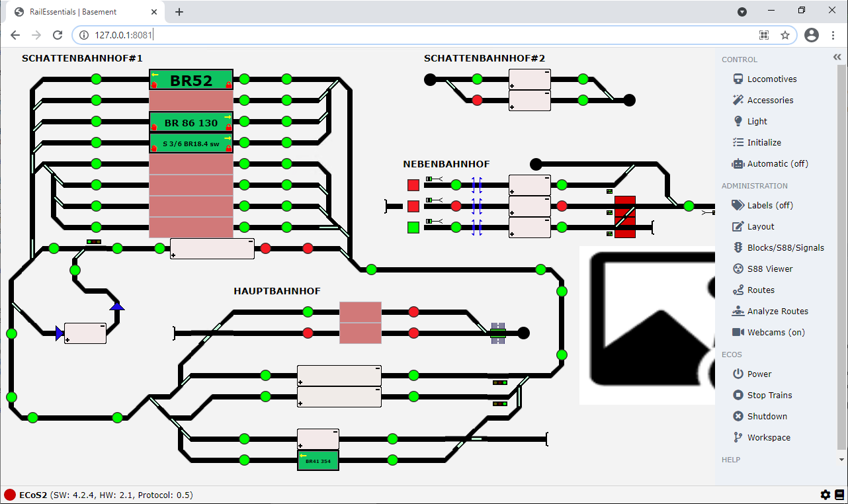Toggle Automatic (off) mode
This screenshot has width=848, height=504.
777,163
